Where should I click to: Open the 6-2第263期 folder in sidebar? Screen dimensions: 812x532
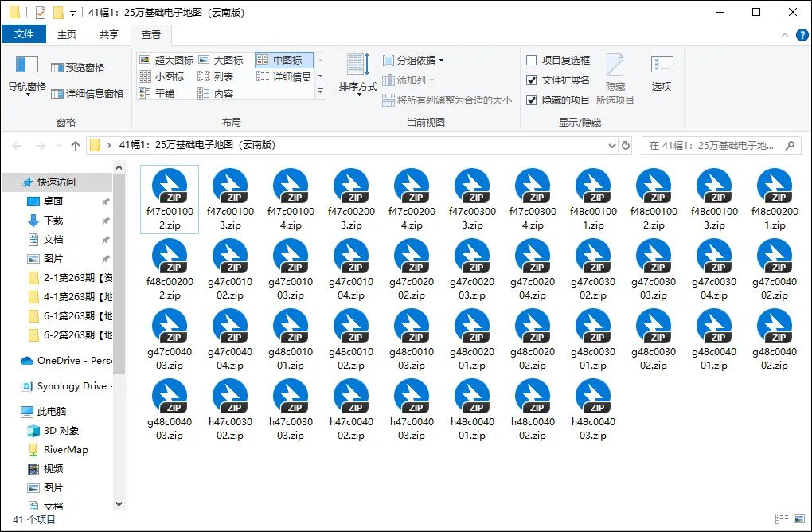[69, 334]
